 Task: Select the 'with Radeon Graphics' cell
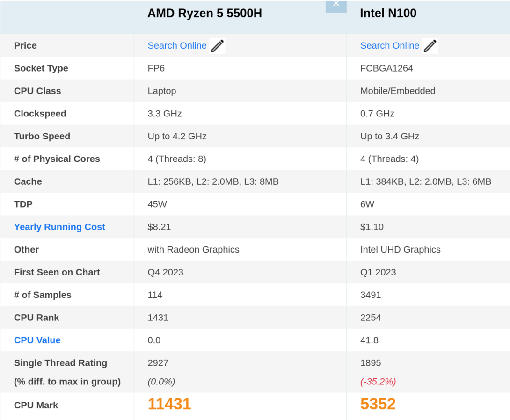193,250
